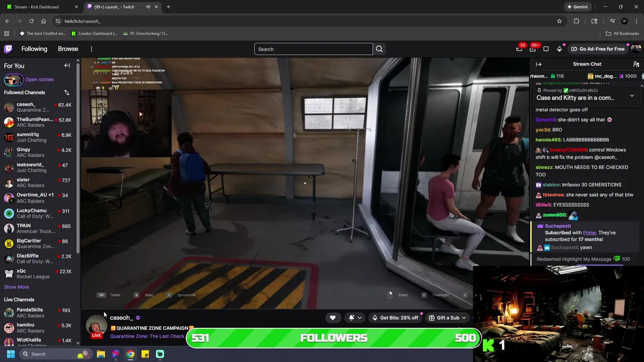This screenshot has width=644, height=362.
Task: Open Creator Dashboard bookmark
Action: tap(94, 34)
